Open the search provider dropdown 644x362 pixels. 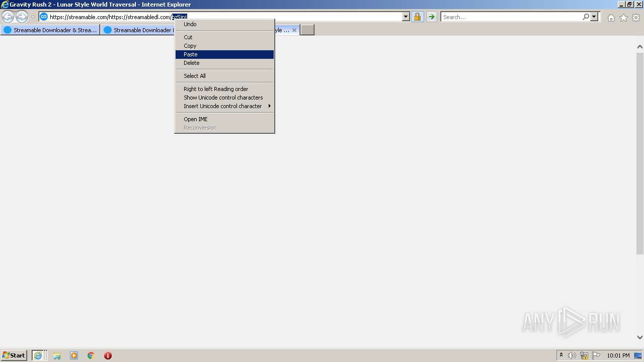click(x=594, y=17)
